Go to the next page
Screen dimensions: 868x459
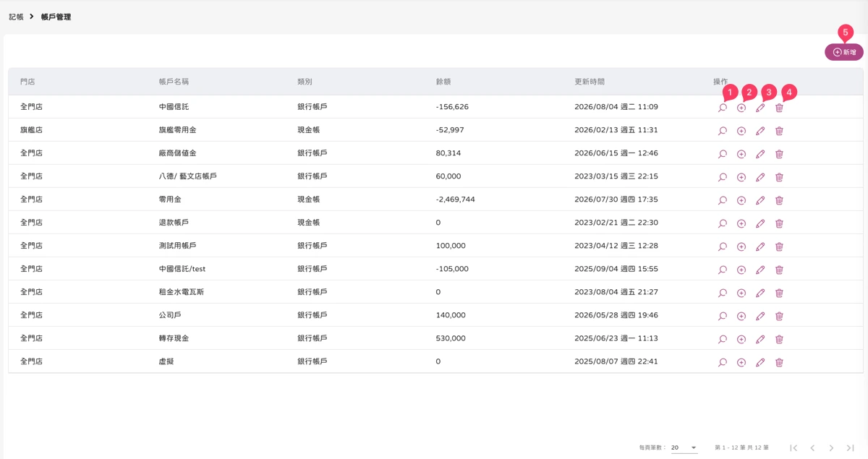tap(831, 448)
